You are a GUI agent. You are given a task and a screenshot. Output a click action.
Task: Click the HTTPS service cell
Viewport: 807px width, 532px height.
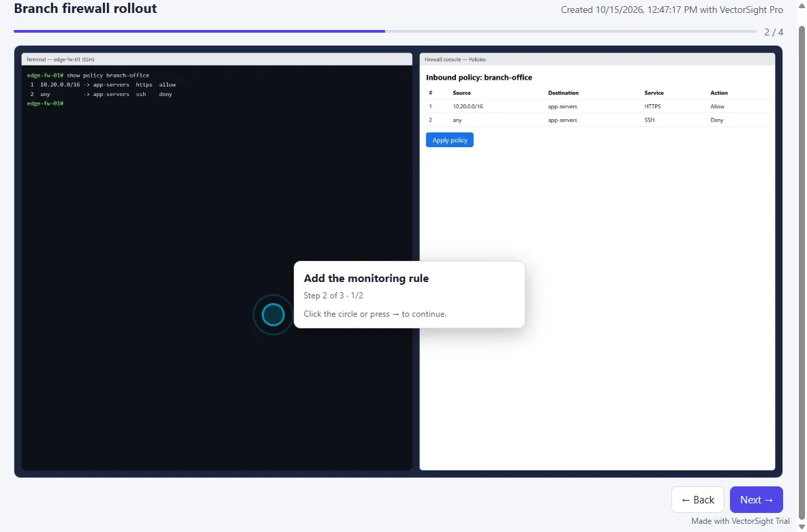[x=652, y=106]
